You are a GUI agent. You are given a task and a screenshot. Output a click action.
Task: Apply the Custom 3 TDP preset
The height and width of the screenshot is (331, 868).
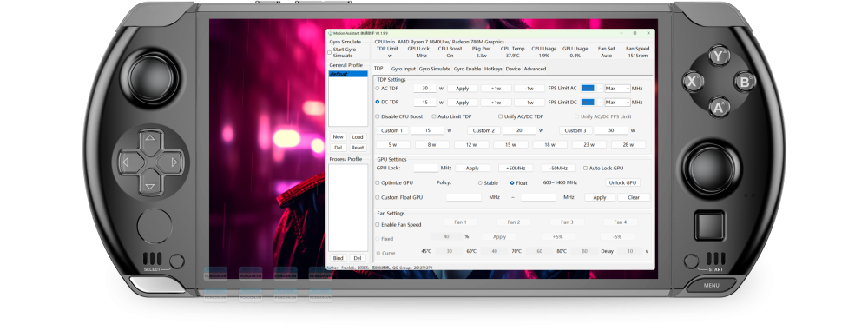click(x=575, y=130)
